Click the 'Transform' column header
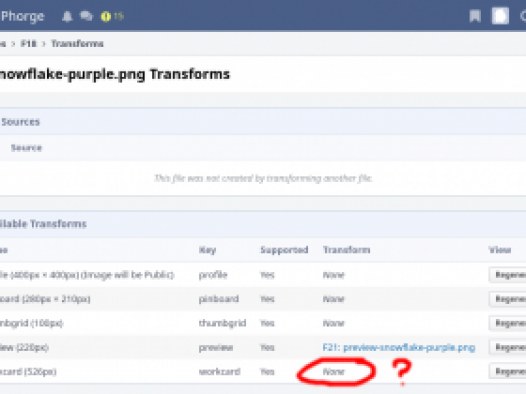526x394 pixels. click(347, 250)
